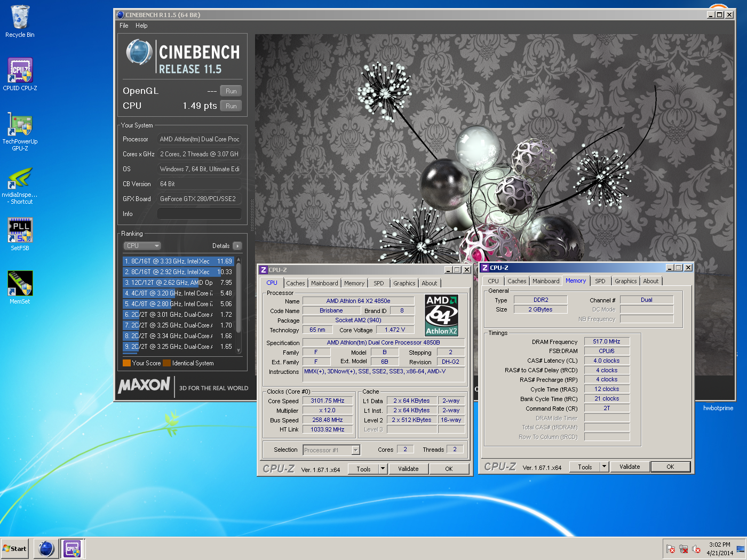Run the OpenGL benchmark
This screenshot has width=747, height=560.
tap(231, 91)
